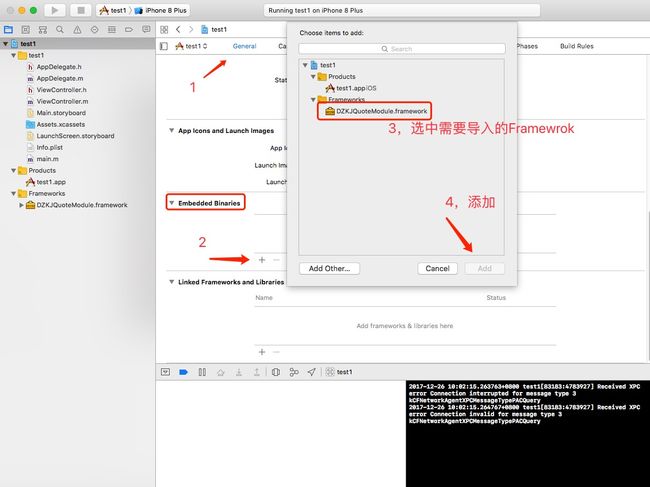Click Add Other... button

329,269
